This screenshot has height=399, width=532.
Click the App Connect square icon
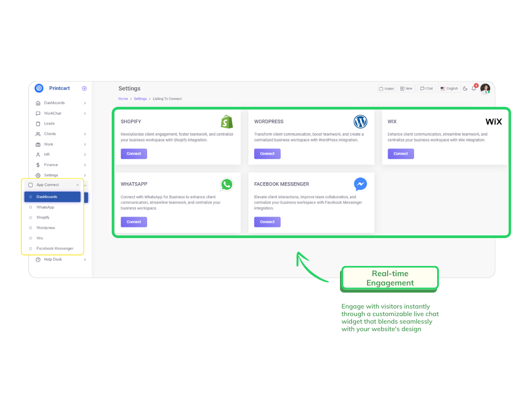(31, 185)
